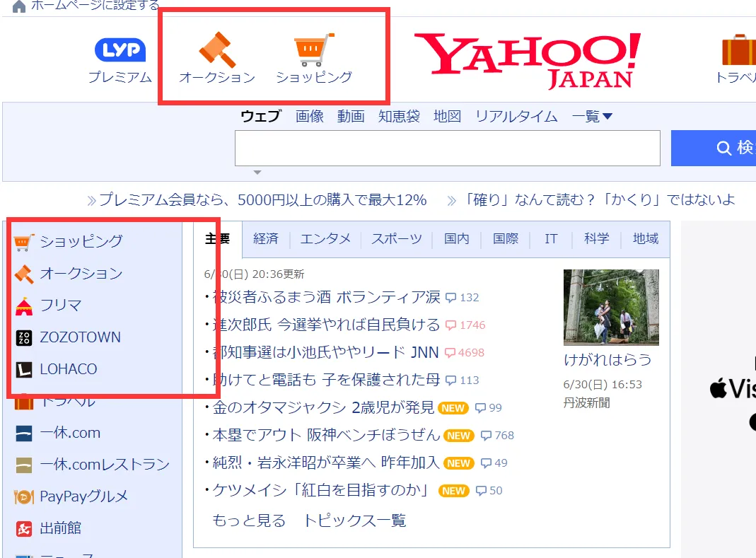
Task: Click the PayPayグルメ sidebar icon
Action: pos(23,496)
